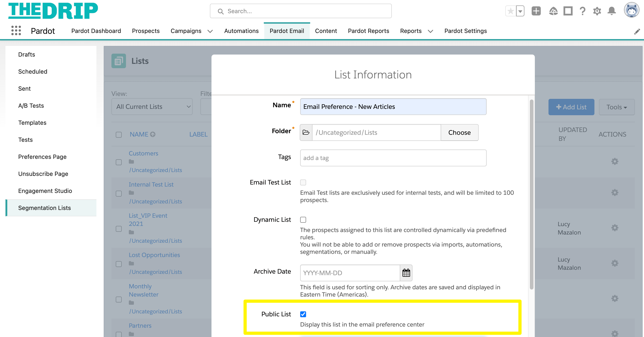Select the Pardot Email tab

pyautogui.click(x=287, y=31)
